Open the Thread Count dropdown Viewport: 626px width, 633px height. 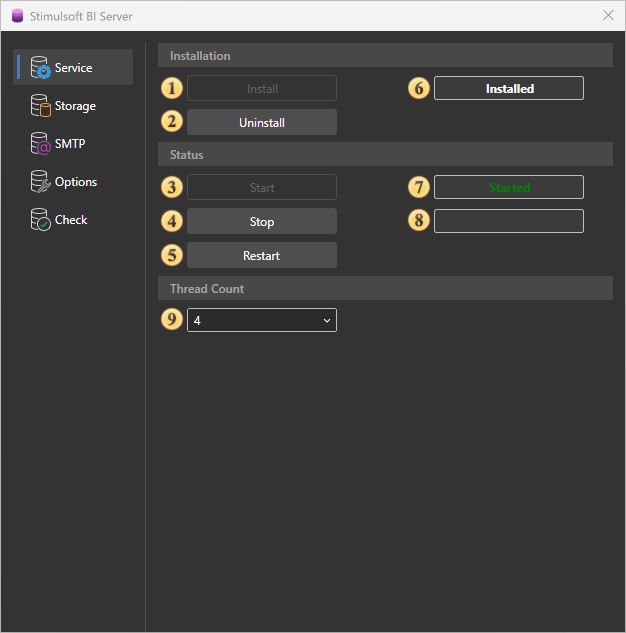[262, 320]
